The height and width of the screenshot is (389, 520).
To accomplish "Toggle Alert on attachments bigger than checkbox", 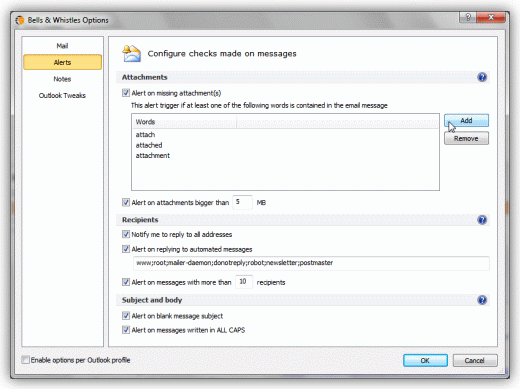I will [126, 202].
